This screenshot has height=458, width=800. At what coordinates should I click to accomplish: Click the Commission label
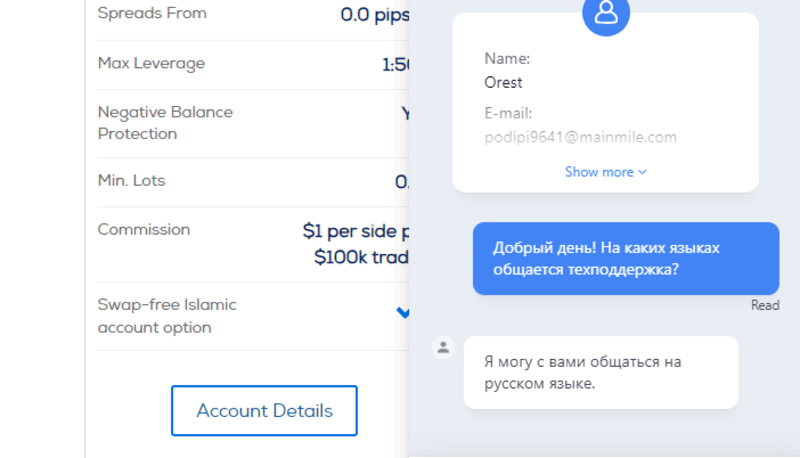coord(144,230)
